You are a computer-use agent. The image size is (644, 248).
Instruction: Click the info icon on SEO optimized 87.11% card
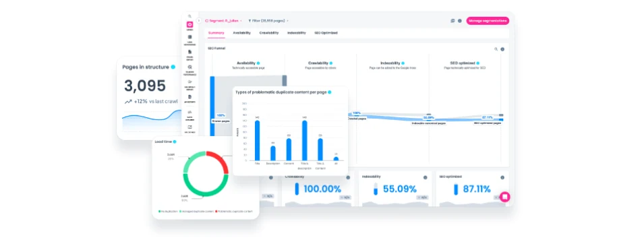(502, 177)
